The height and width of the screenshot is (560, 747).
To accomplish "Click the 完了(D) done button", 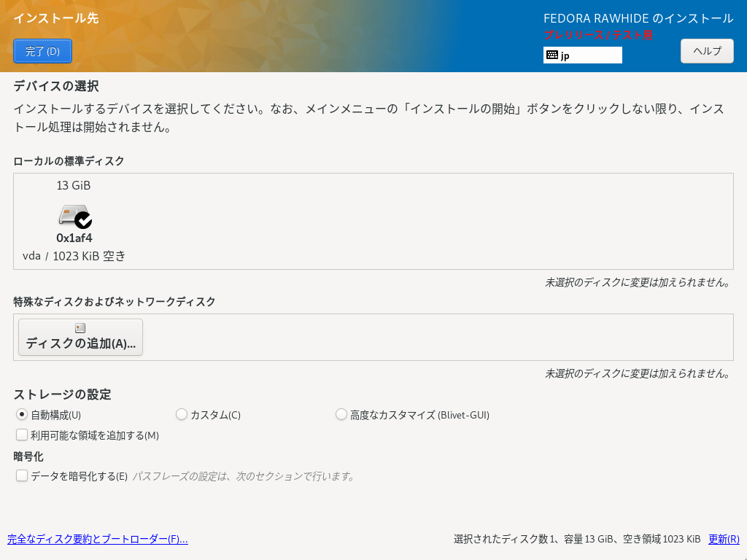I will click(x=42, y=51).
